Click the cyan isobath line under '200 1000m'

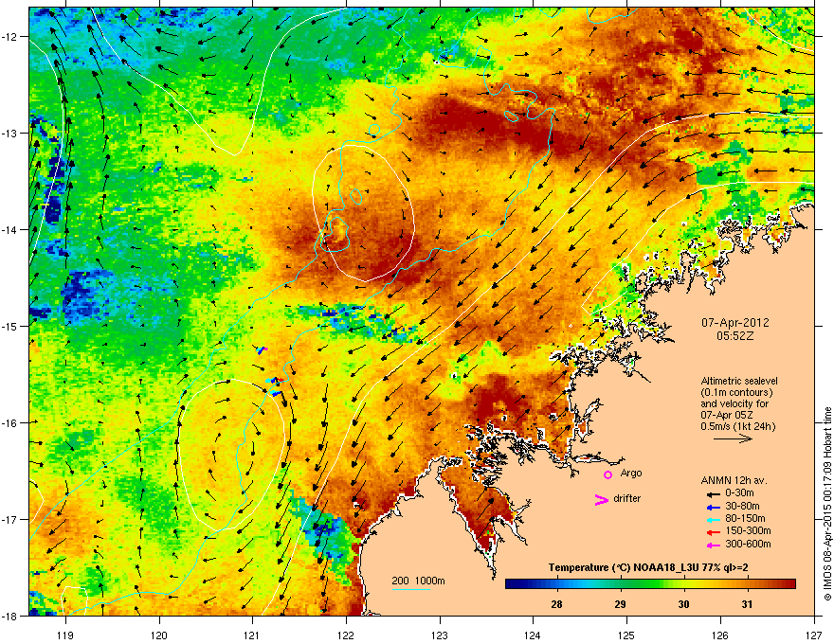click(411, 589)
